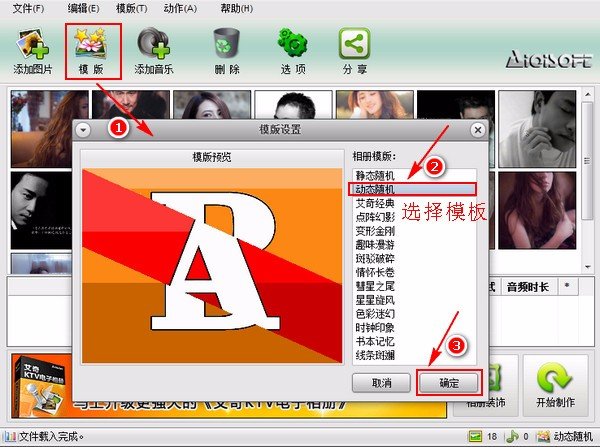Open the 选项 green gears icon
Viewport: 600px width, 447px height.
pos(293,43)
